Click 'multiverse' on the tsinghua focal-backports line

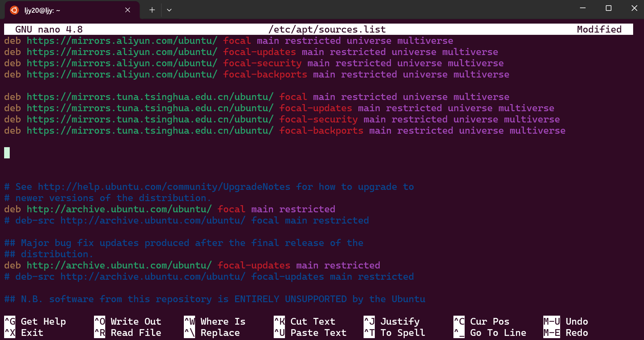(x=538, y=131)
